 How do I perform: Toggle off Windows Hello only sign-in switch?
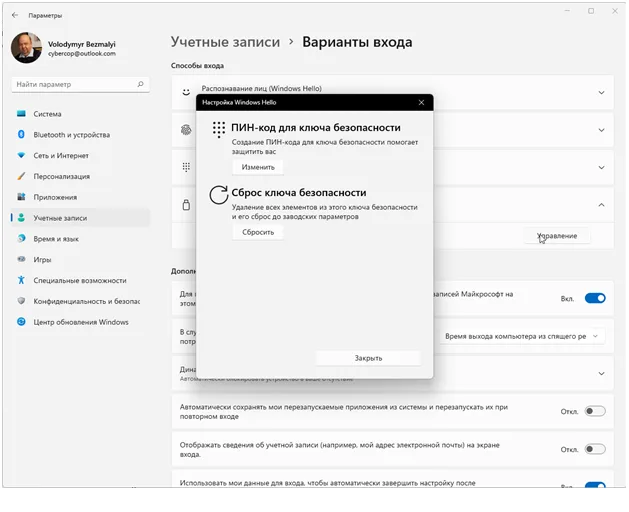click(595, 298)
